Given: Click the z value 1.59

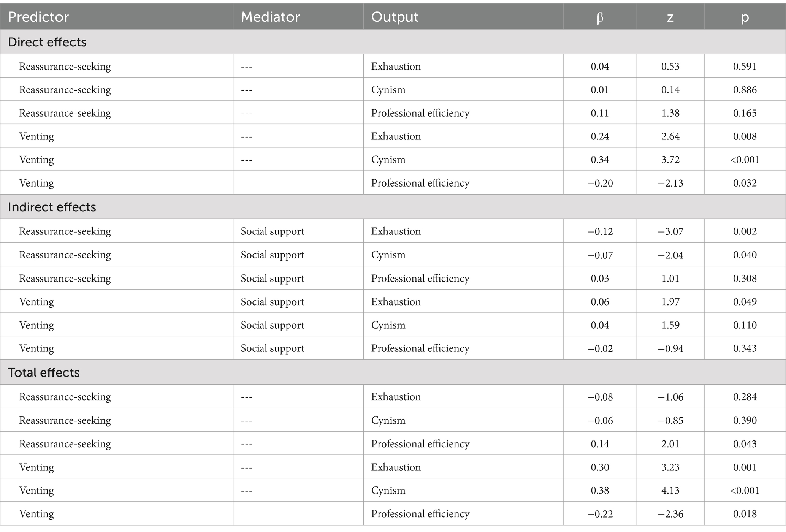Looking at the screenshot, I should click(670, 325).
